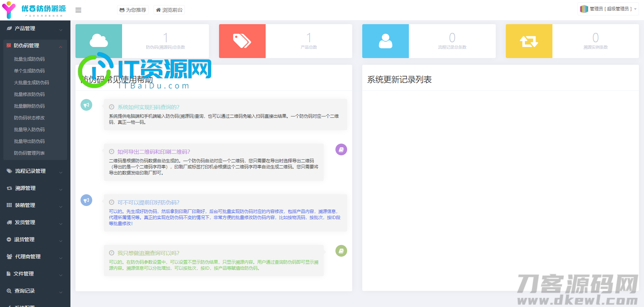Open the 为您推荐 recommendation button
Screen dimensions: 644x307
133,10
